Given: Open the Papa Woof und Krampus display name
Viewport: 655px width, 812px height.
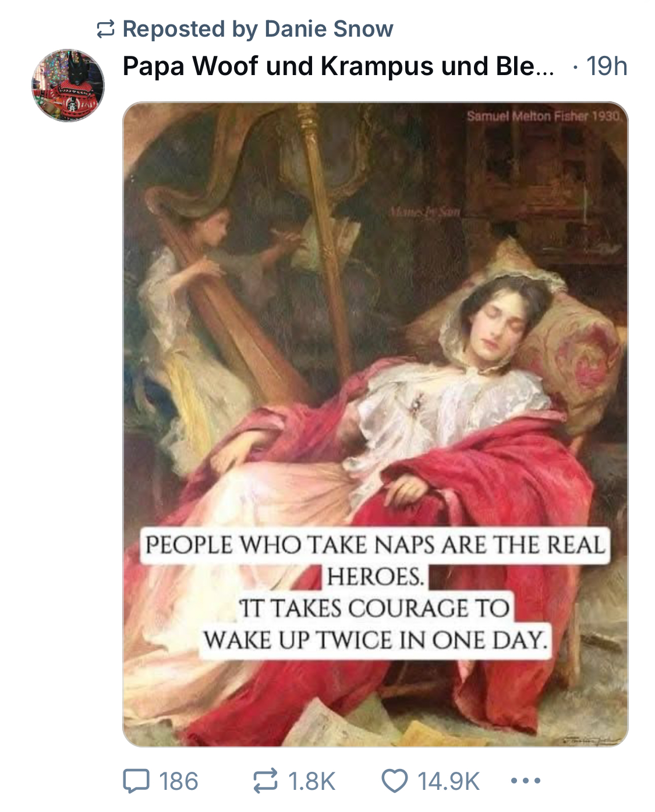Looking at the screenshot, I should click(338, 66).
